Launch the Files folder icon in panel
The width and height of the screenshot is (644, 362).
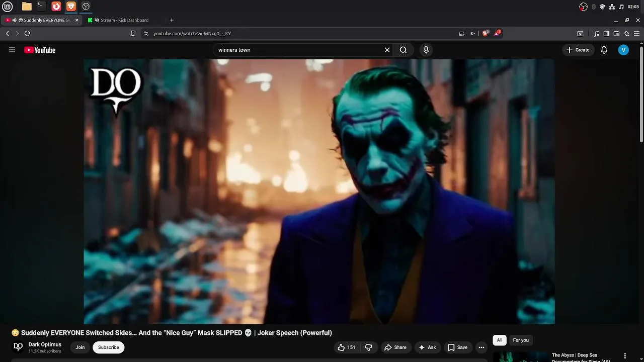(x=27, y=7)
